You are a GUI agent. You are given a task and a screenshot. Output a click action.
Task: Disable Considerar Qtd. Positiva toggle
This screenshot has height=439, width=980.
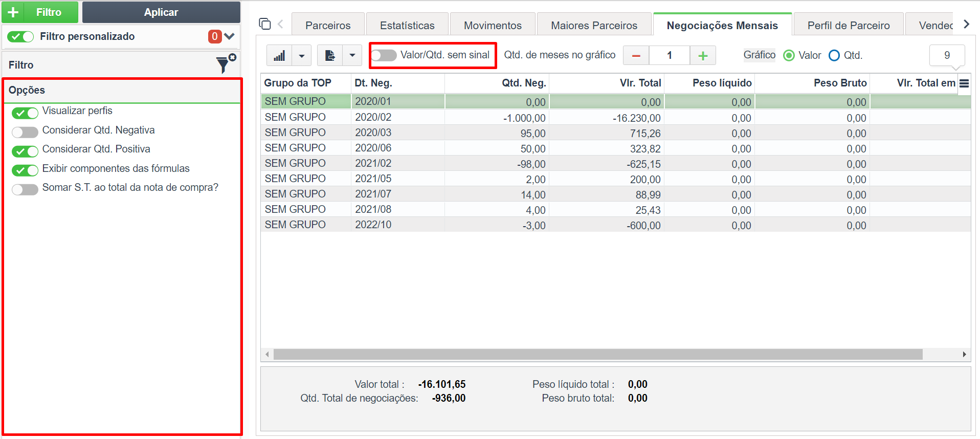coord(25,151)
